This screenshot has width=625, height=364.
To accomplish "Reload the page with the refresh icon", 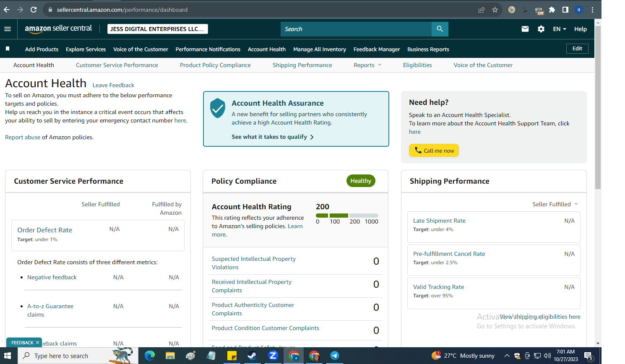I will 34,10.
